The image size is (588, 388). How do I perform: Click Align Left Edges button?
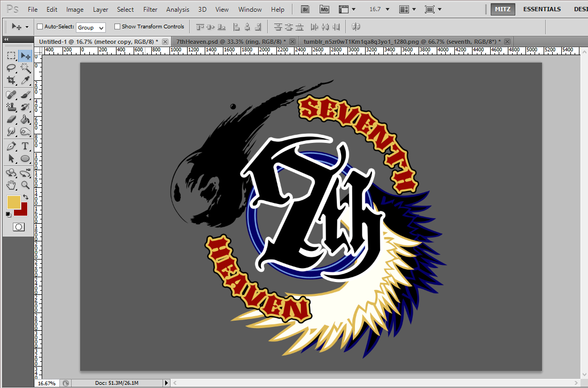tap(236, 27)
